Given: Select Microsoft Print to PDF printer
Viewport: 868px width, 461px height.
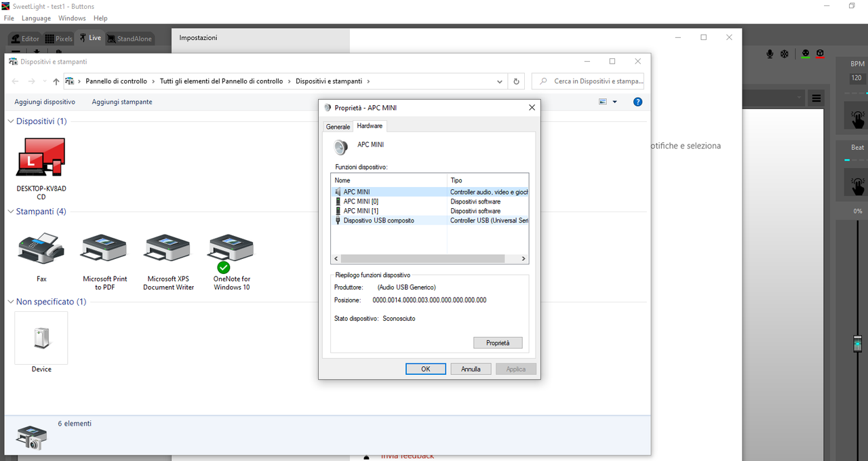Looking at the screenshot, I should [105, 262].
